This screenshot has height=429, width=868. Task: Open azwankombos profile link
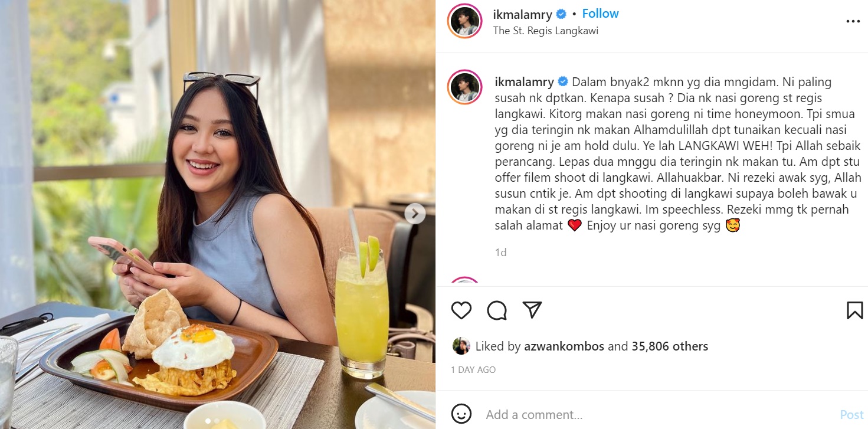(564, 346)
